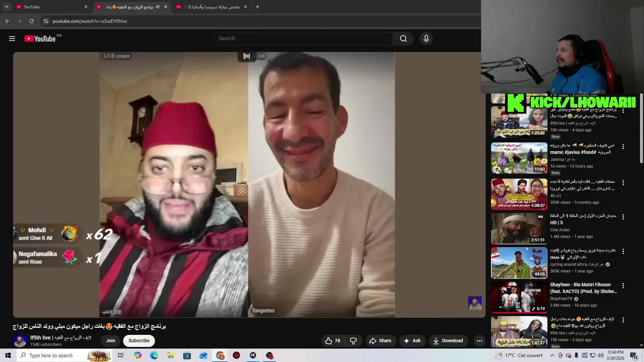
Task: Open OBS Studio taskbar icon
Action: [x=270, y=355]
